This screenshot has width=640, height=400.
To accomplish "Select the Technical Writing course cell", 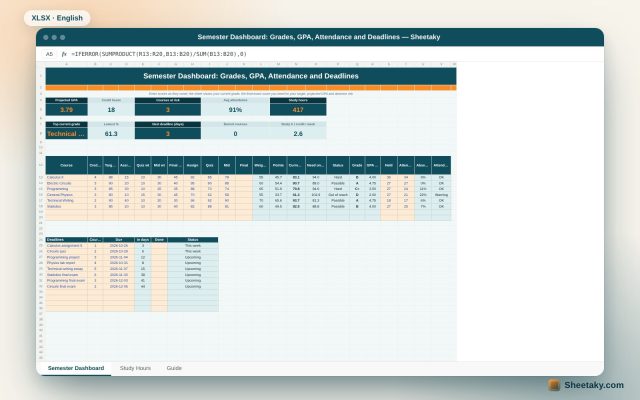I will click(x=67, y=200).
